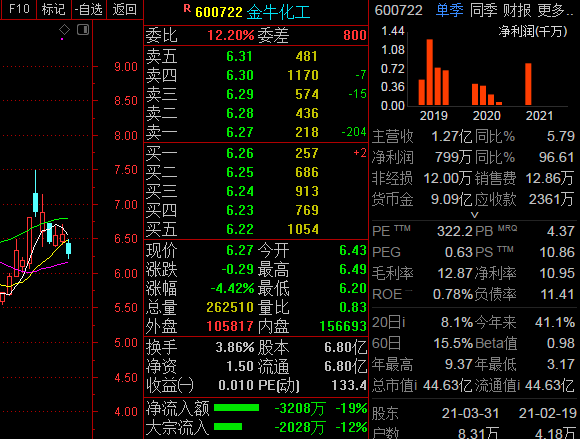This screenshot has width=580, height=439.
Task: Click 买二 price 6.25
Action: pyautogui.click(x=240, y=172)
